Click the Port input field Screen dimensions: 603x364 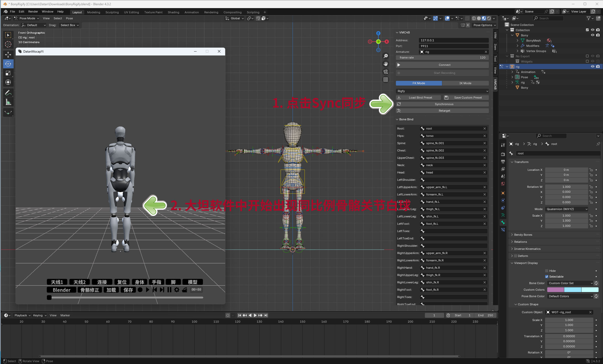(453, 46)
